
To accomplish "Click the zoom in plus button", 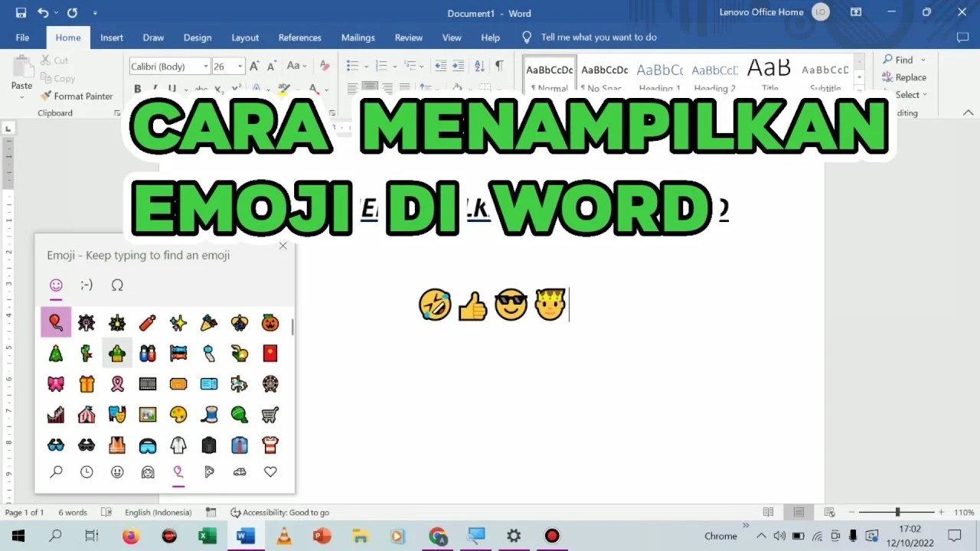I will [941, 513].
